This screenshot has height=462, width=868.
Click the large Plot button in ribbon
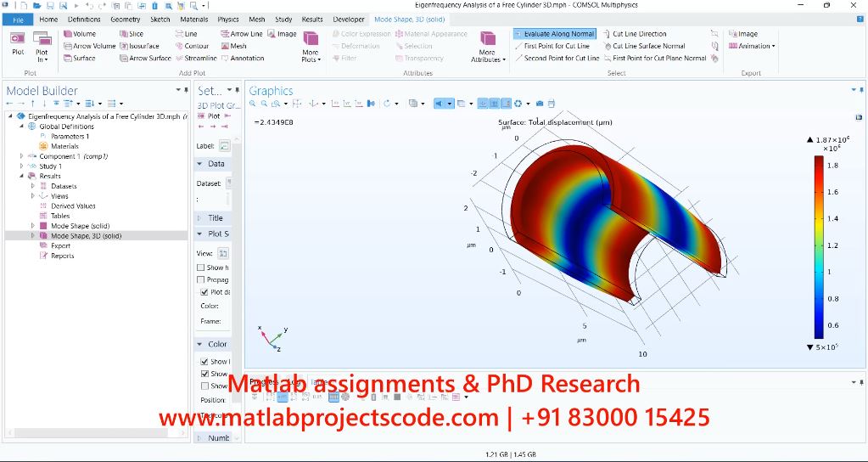[18, 44]
